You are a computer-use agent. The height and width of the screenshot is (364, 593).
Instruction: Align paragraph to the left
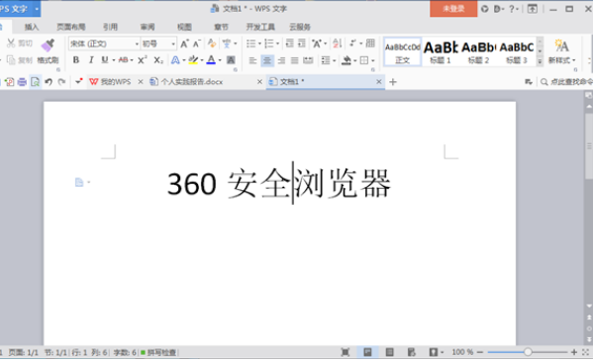click(x=253, y=60)
